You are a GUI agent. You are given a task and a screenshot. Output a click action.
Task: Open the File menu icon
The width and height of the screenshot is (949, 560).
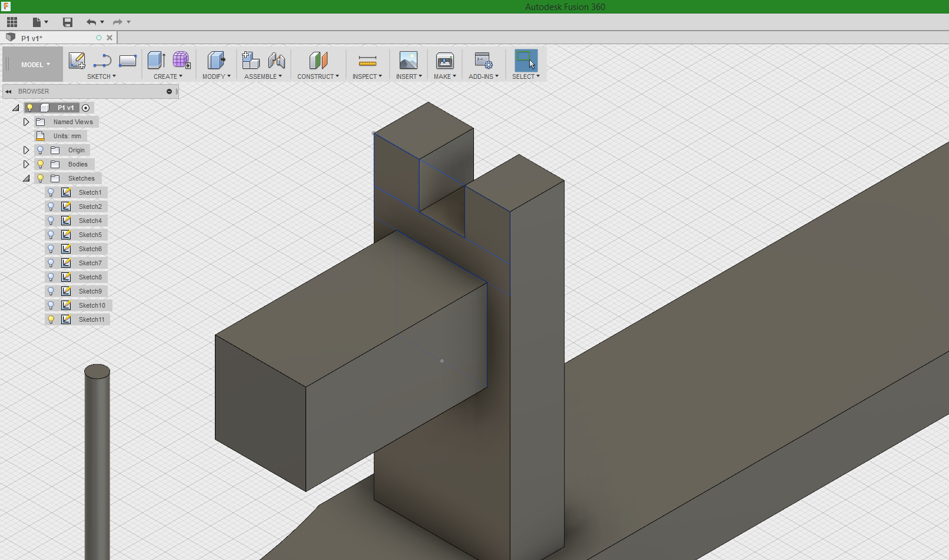(x=36, y=22)
